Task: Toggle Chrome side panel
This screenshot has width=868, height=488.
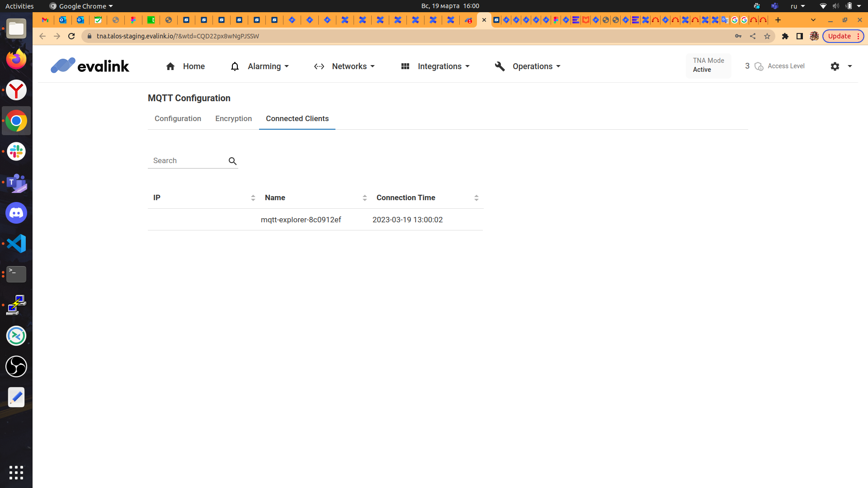Action: point(800,36)
